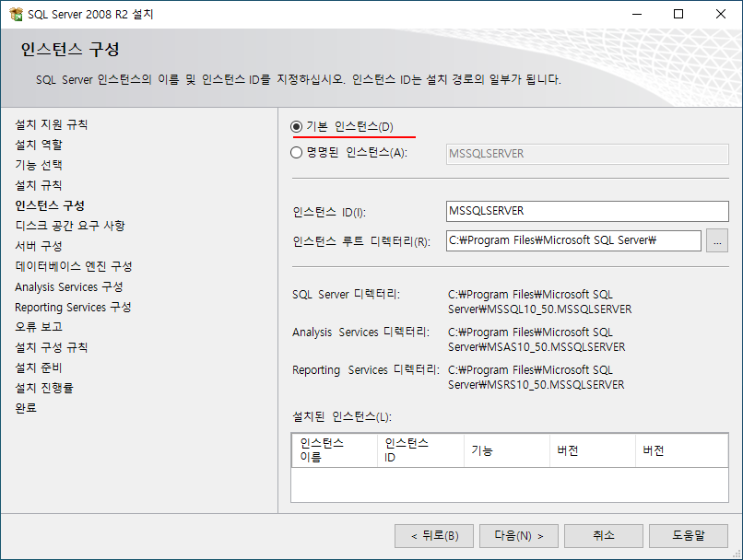
Task: Select the 데이터베이스 엔진 구성 step
Action: click(74, 266)
